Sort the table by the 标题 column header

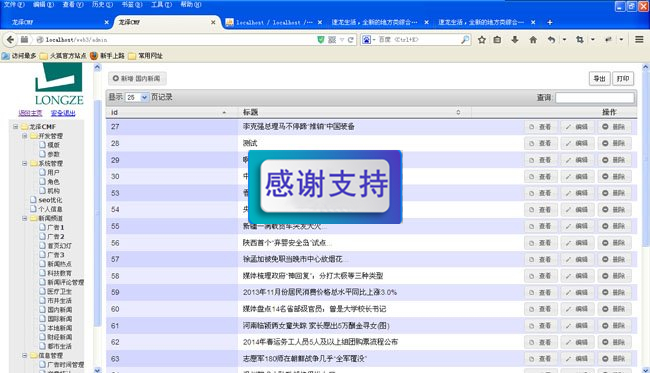[354, 112]
